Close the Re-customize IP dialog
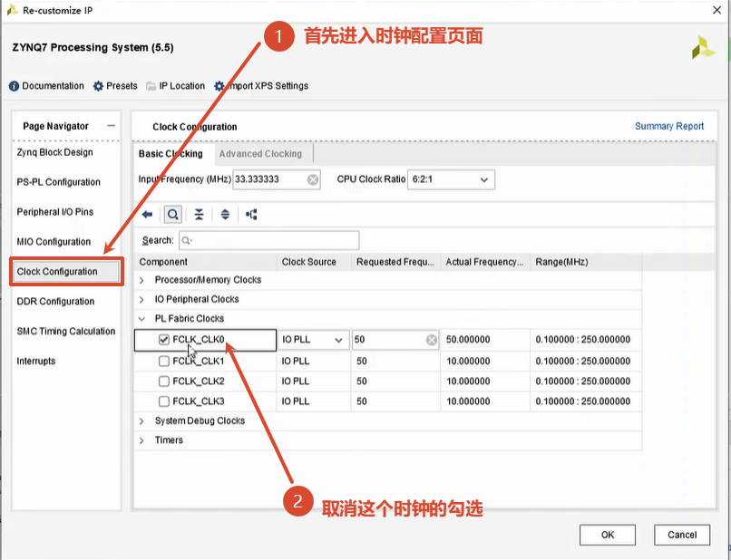 (x=717, y=10)
